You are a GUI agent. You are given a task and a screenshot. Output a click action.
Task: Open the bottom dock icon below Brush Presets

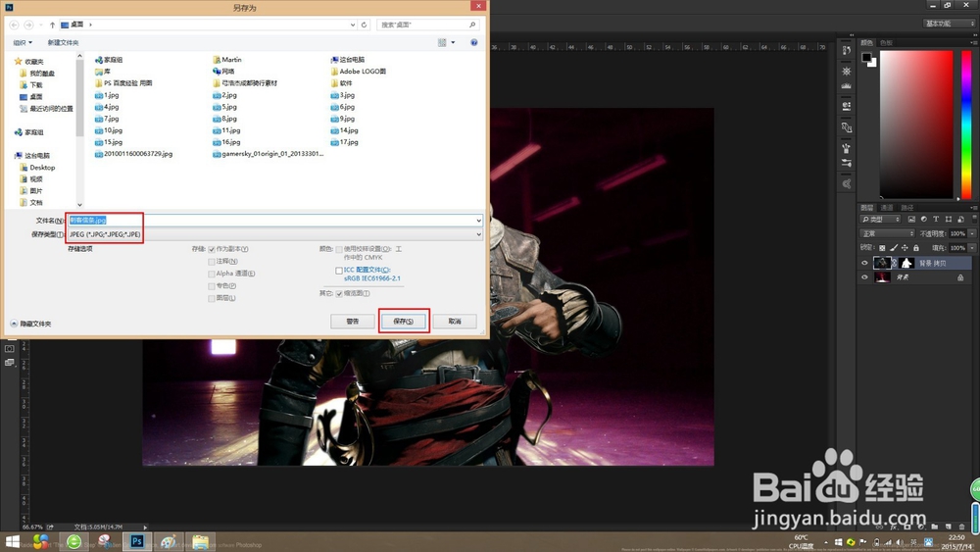click(x=847, y=183)
